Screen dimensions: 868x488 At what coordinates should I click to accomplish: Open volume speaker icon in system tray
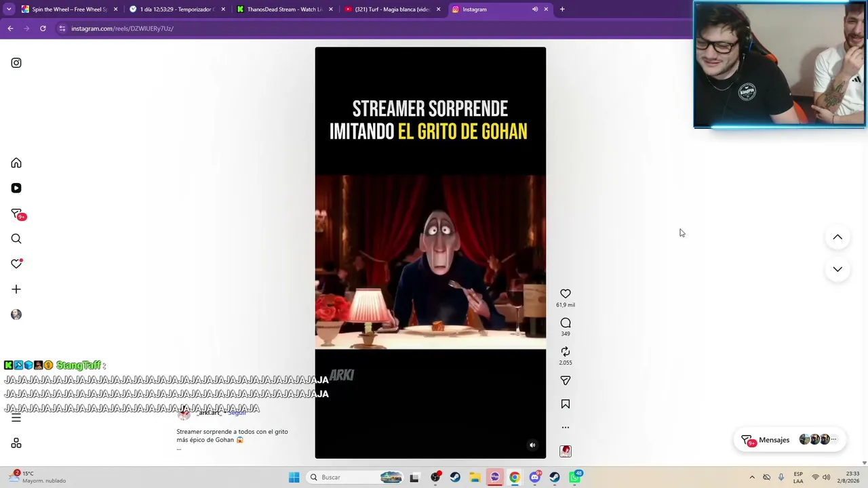pos(827,478)
